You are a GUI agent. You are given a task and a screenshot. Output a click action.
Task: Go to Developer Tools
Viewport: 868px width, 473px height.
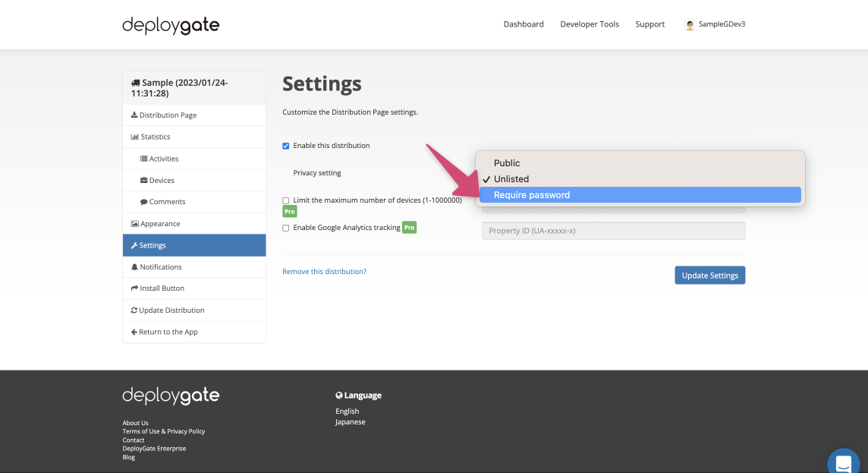590,24
